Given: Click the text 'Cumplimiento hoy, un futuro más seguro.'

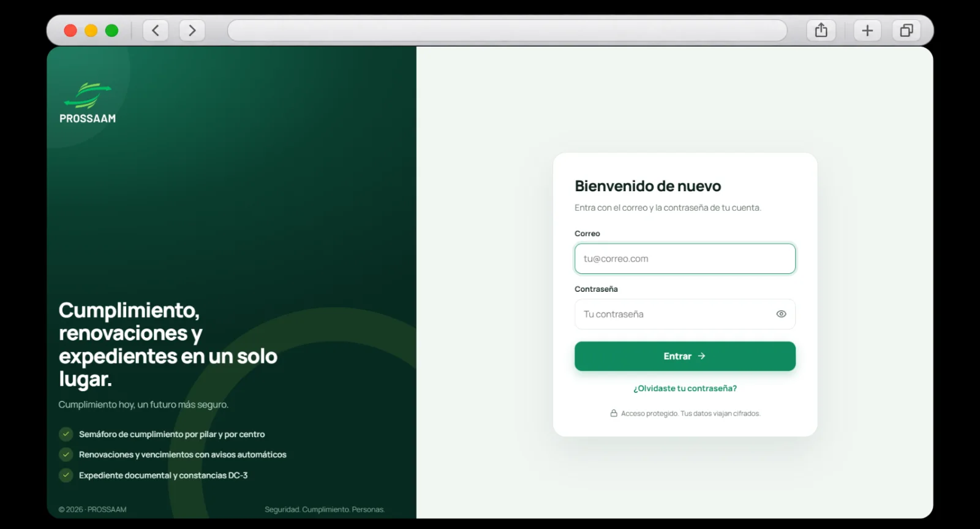Looking at the screenshot, I should 143,405.
